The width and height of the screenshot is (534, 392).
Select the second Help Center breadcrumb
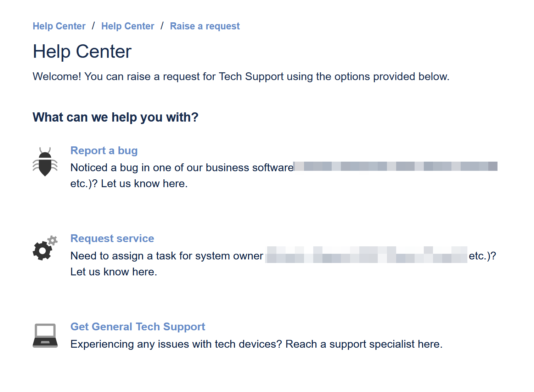click(128, 26)
